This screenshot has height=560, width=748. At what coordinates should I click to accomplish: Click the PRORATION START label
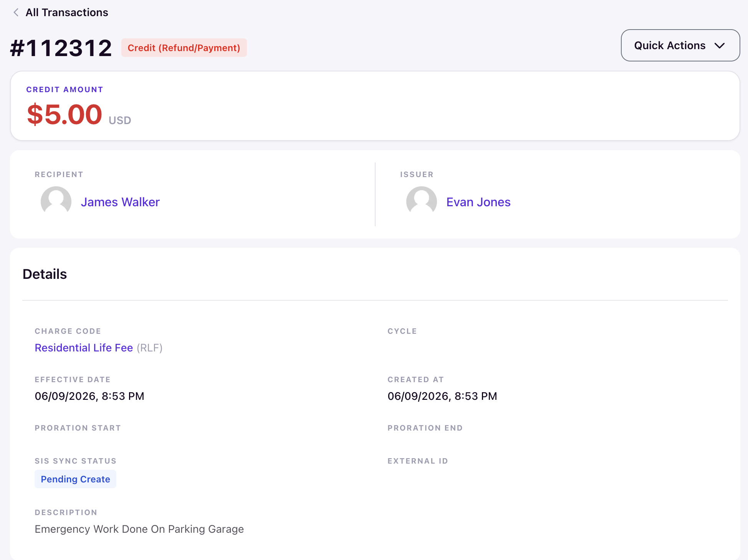tap(78, 428)
